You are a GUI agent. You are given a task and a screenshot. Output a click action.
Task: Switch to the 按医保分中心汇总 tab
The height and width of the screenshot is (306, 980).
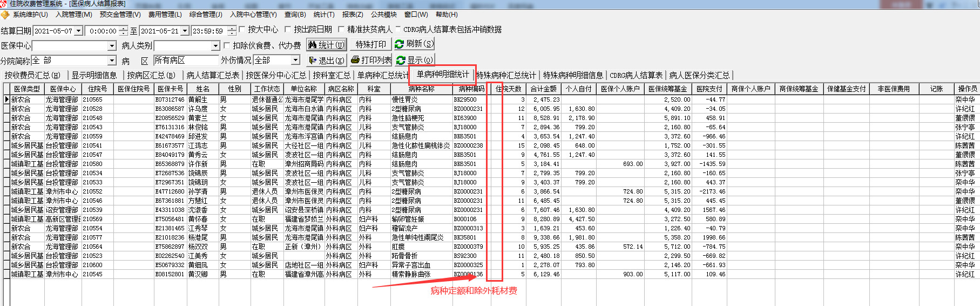point(276,75)
